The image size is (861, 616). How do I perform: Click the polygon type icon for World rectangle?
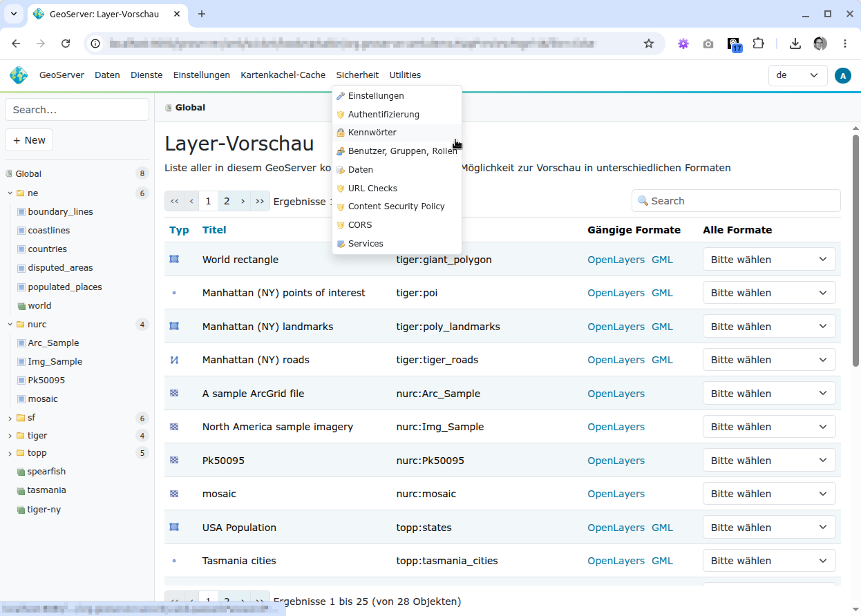pos(174,260)
